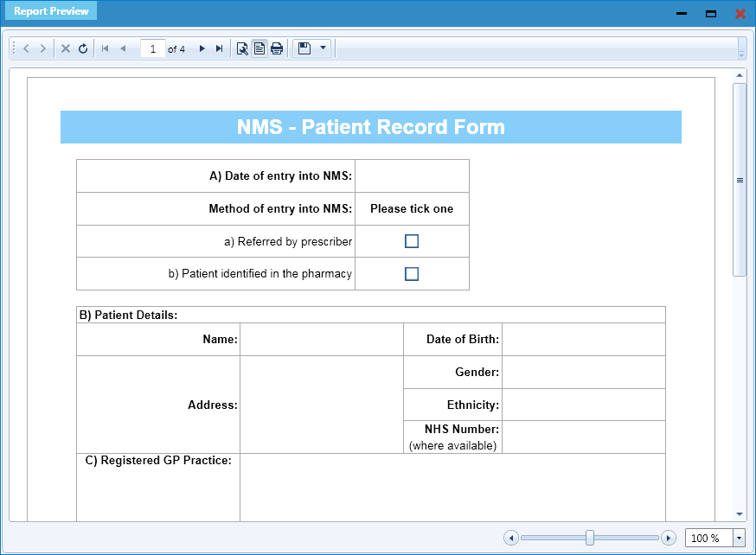Save the report using the disk icon
Screen dimensions: 756x555
coord(304,48)
